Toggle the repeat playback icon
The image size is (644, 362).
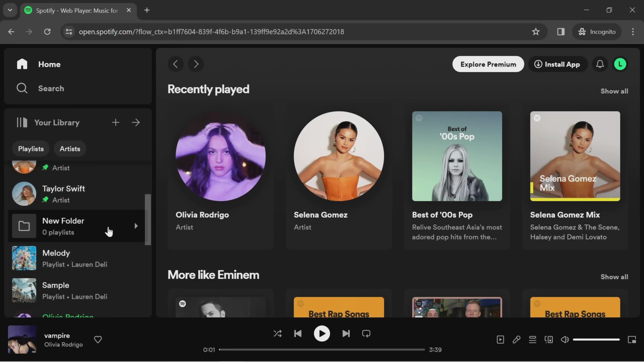367,334
